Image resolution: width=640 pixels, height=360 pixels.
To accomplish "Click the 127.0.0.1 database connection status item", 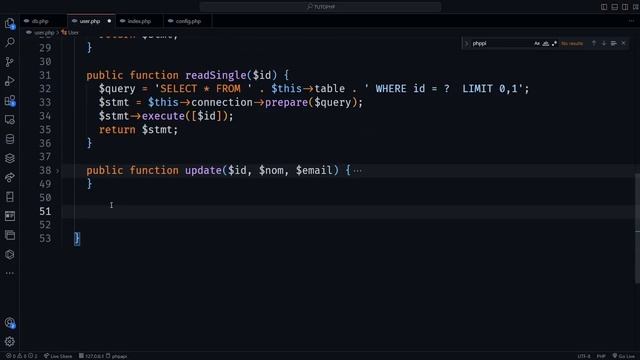I will coord(91,356).
